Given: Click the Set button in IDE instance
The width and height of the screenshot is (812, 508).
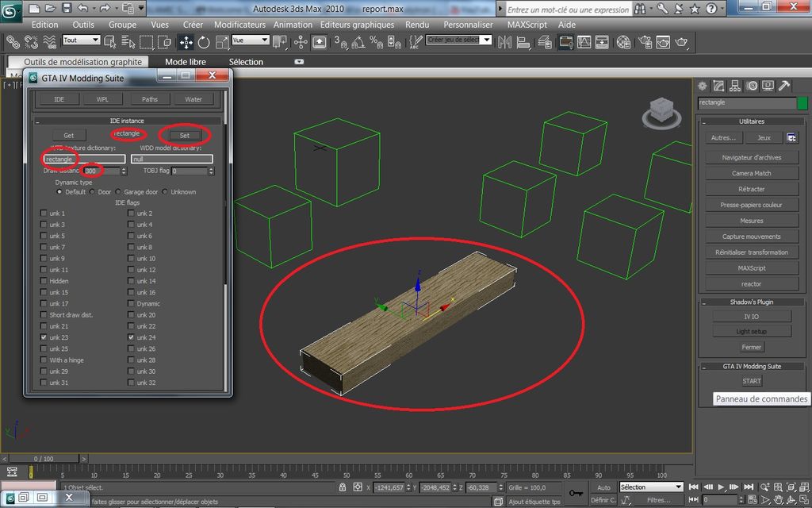Looking at the screenshot, I should 184,135.
